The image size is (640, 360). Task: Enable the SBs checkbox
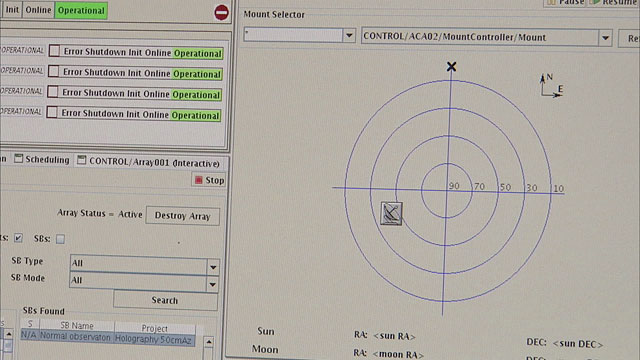(60, 239)
